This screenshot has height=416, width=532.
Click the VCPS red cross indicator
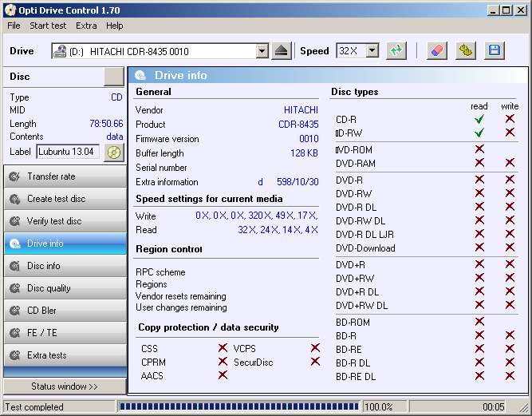tap(315, 348)
